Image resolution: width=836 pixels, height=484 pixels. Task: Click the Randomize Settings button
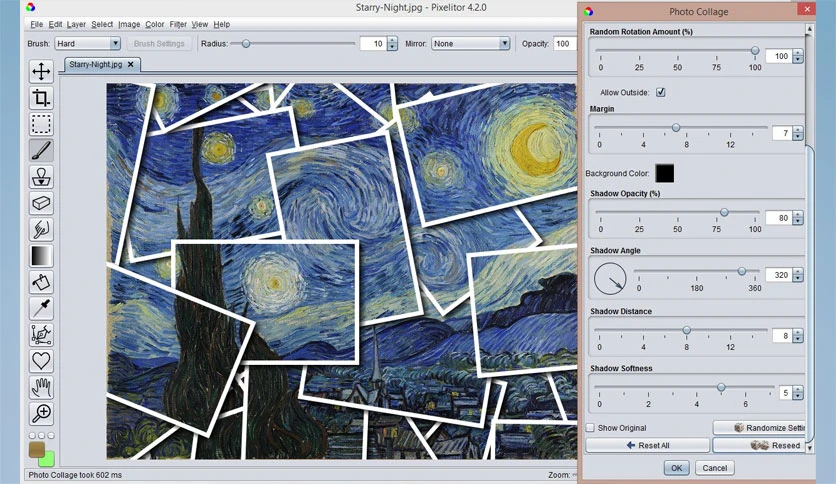click(x=759, y=427)
